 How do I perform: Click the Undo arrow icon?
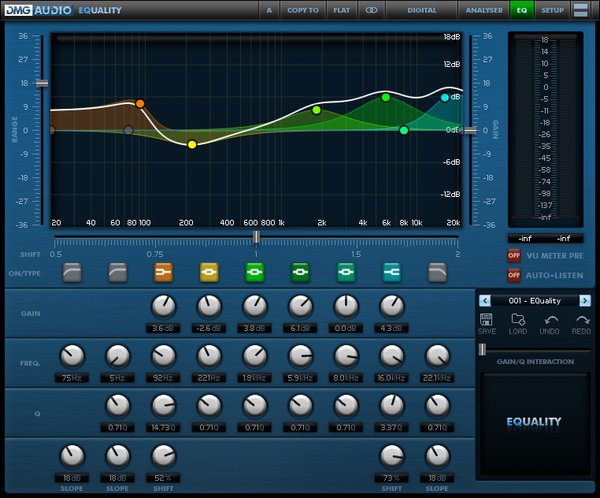(x=551, y=321)
